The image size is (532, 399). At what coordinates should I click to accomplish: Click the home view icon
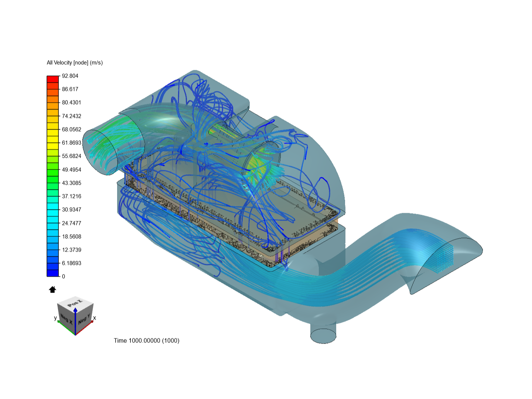[52, 290]
